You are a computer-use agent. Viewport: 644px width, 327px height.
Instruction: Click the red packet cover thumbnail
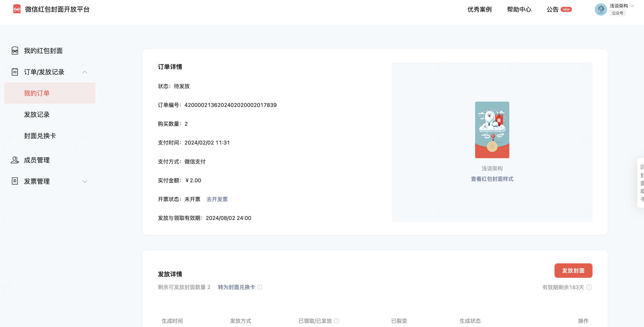pos(492,130)
